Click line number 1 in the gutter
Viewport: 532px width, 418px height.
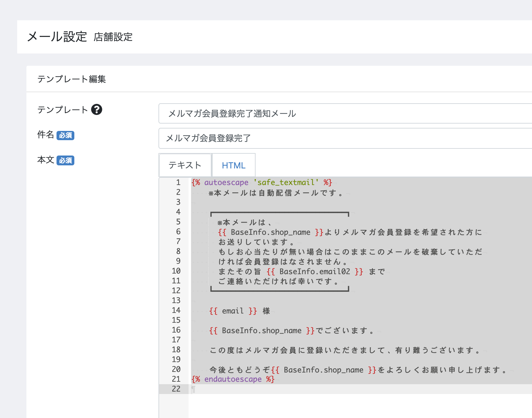(178, 183)
